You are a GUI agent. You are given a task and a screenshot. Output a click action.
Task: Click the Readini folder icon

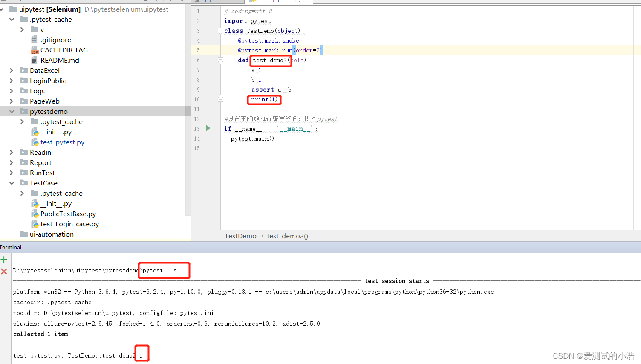pos(24,152)
